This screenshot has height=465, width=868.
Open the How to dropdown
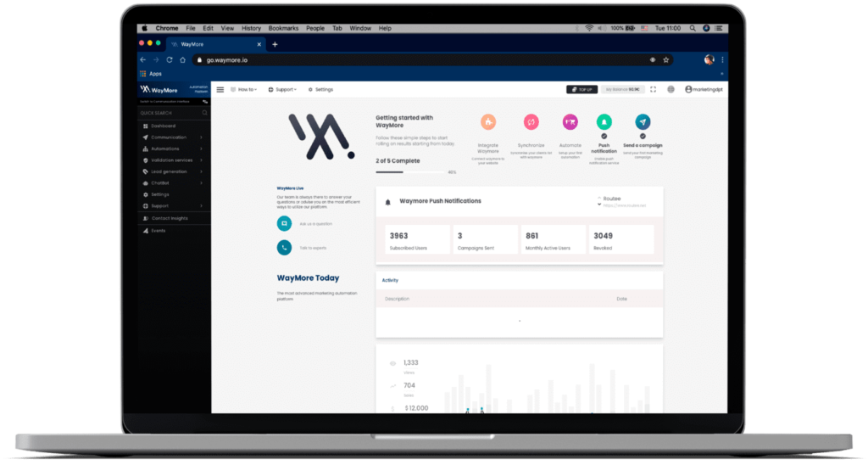point(244,89)
